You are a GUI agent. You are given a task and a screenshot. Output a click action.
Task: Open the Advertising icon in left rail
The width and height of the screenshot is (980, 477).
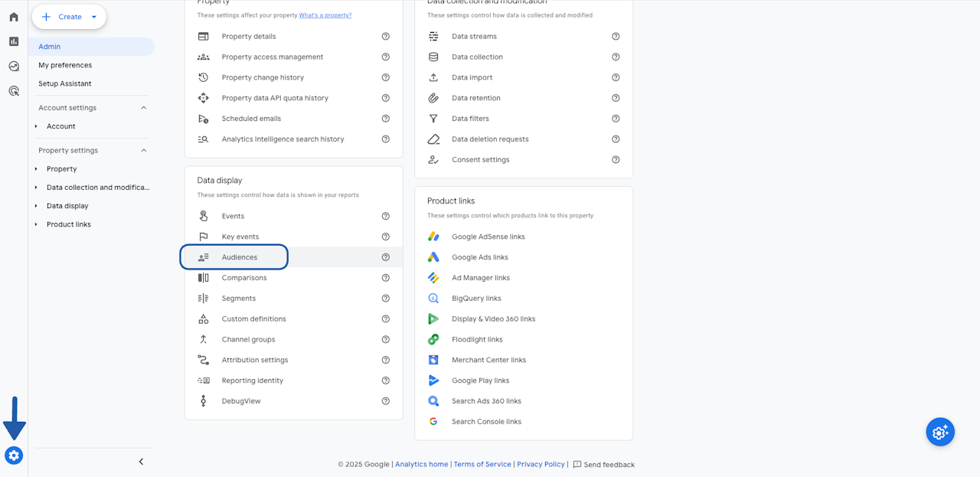tap(14, 91)
